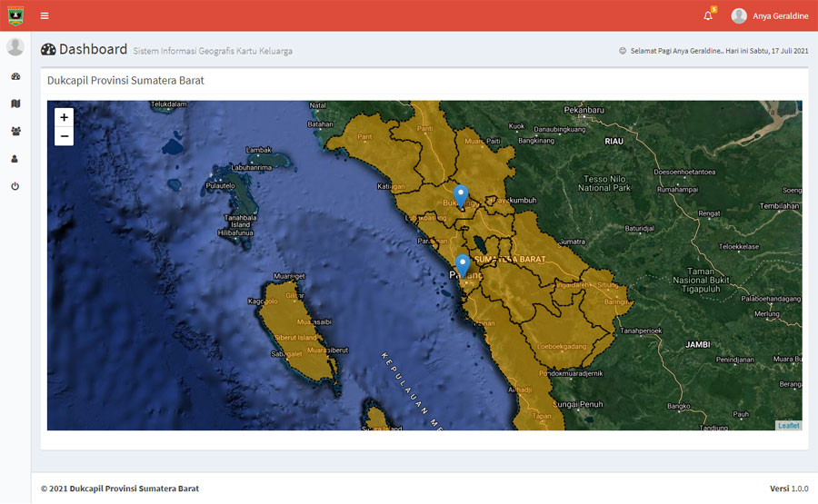Click the sidebar profile avatar
This screenshot has width=818, height=504.
[15, 47]
